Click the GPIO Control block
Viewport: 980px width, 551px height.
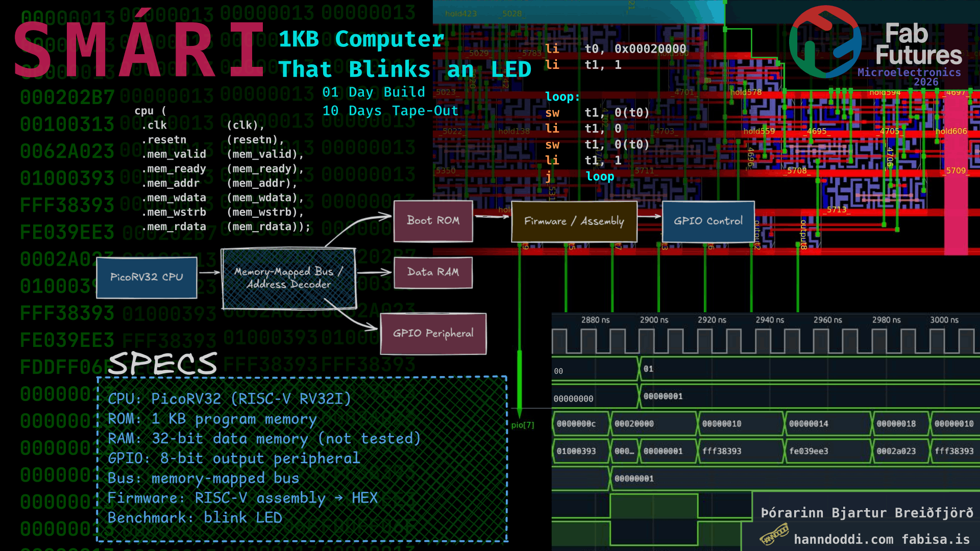[x=708, y=221]
